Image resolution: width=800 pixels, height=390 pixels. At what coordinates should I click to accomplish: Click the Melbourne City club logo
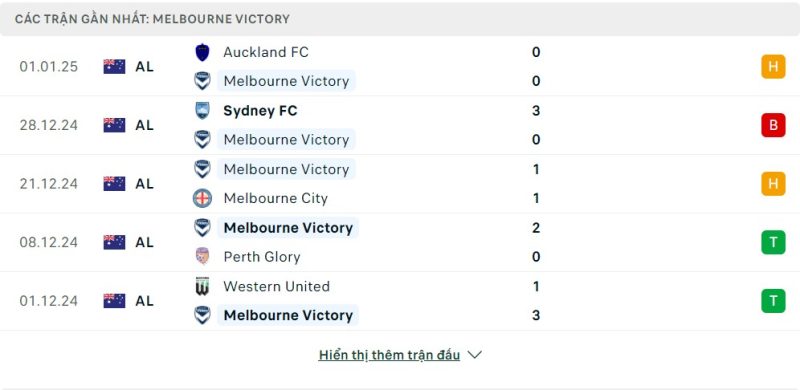pos(203,198)
